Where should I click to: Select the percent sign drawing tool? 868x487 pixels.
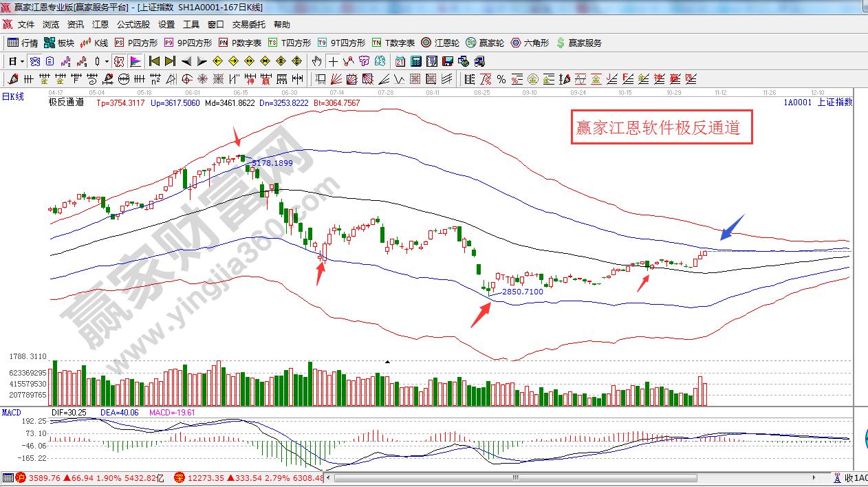tap(501, 78)
